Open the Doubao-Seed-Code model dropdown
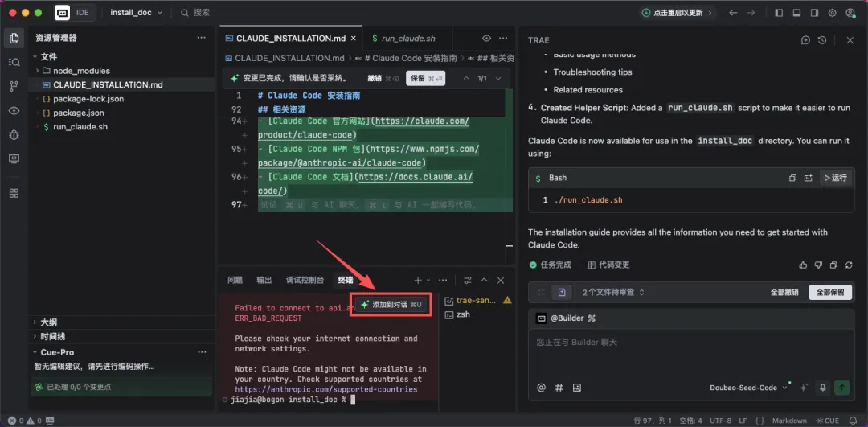 point(748,388)
